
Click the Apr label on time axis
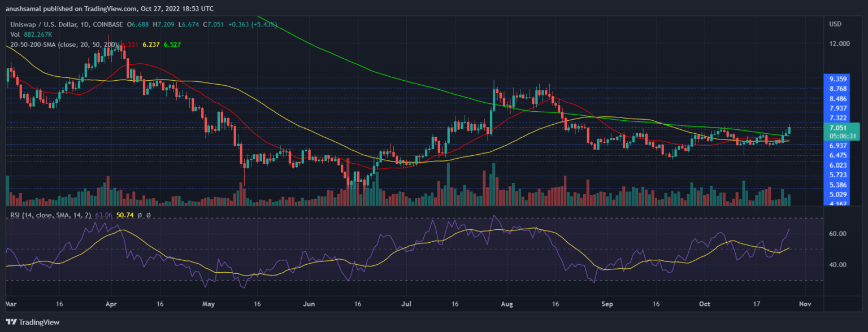(x=111, y=304)
